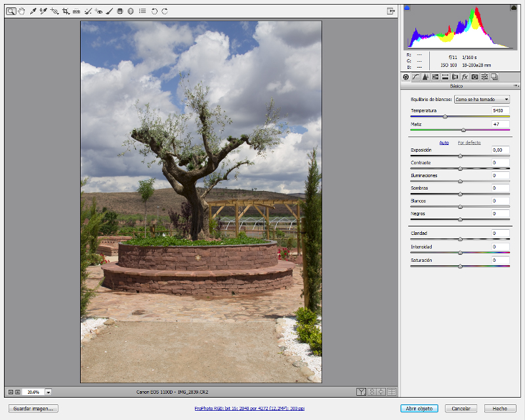Viewport: 525px width, 420px height.
Task: Select the Red Eye Removal tool
Action: point(98,11)
